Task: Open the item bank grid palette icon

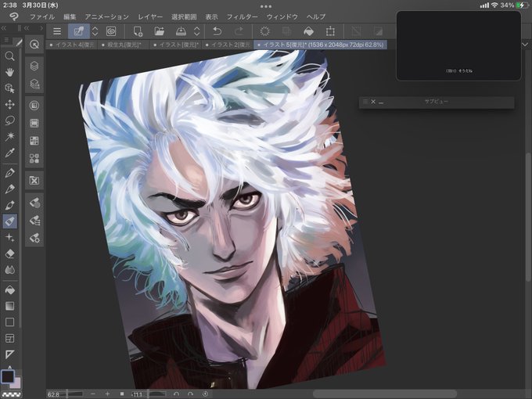Action: click(x=34, y=141)
